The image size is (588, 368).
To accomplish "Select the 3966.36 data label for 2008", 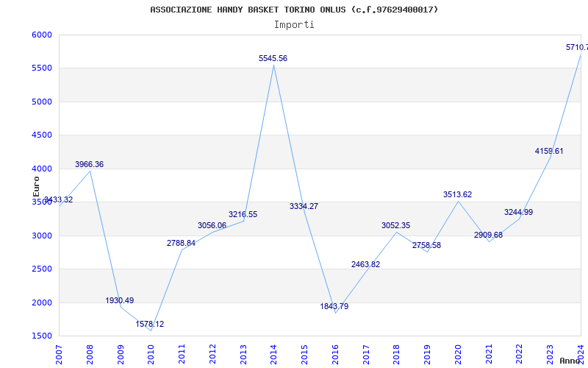I will click(x=89, y=164).
